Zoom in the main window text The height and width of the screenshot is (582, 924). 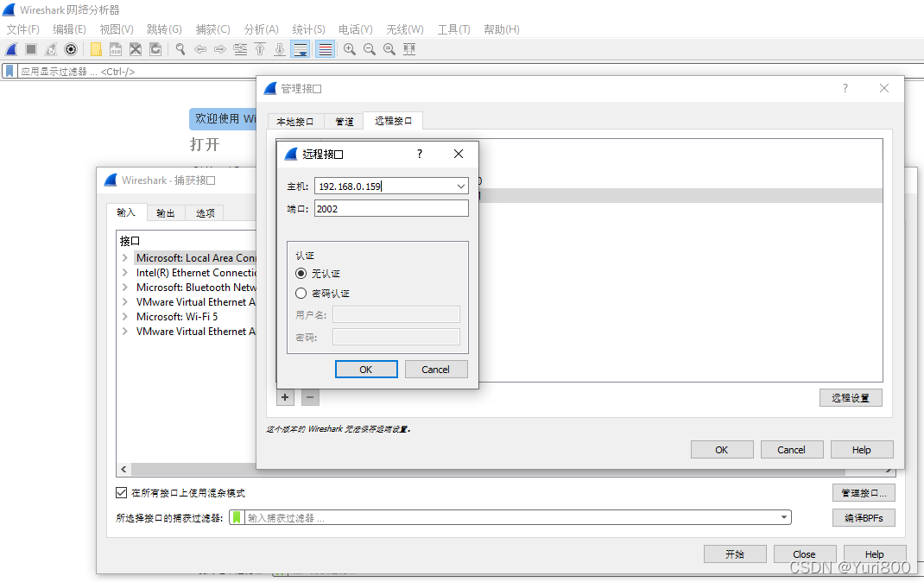coord(350,49)
